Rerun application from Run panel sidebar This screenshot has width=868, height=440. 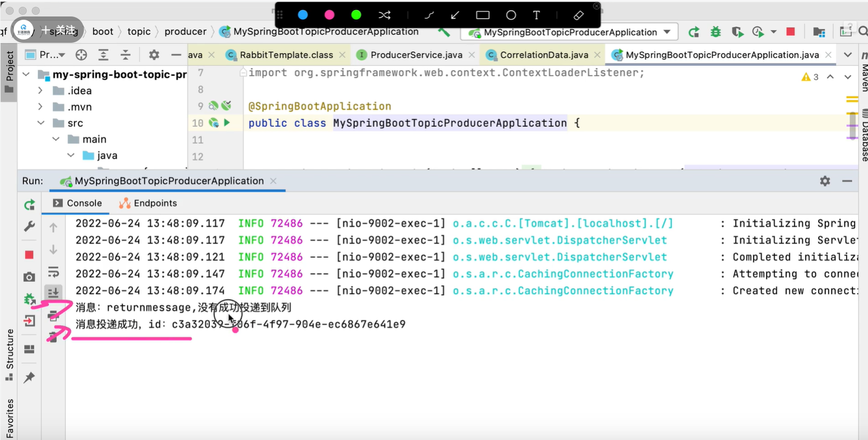30,205
